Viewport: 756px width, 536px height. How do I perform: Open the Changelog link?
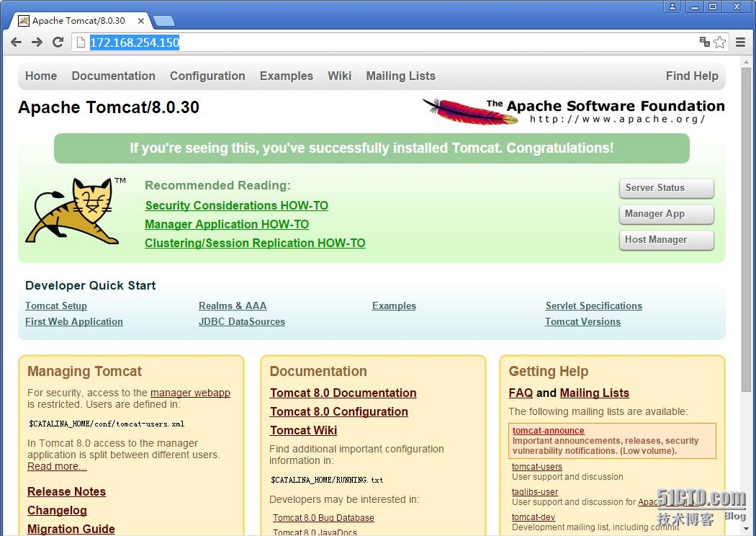click(57, 511)
